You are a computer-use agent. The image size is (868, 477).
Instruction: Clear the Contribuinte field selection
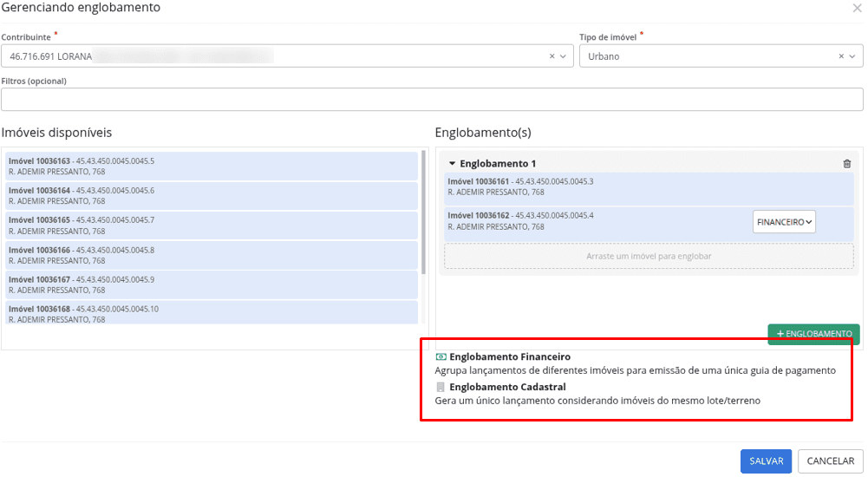pos(551,56)
